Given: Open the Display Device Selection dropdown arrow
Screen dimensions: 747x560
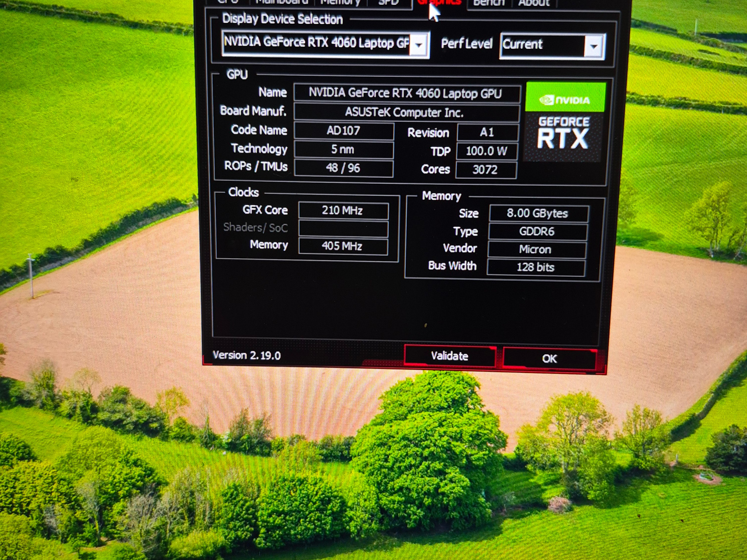Looking at the screenshot, I should [x=419, y=45].
